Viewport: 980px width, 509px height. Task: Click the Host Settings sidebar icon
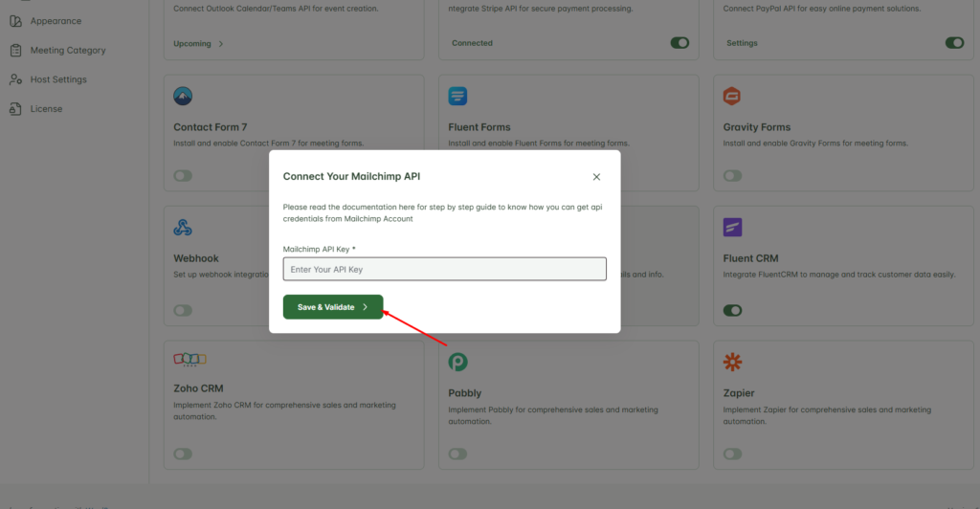[x=15, y=79]
